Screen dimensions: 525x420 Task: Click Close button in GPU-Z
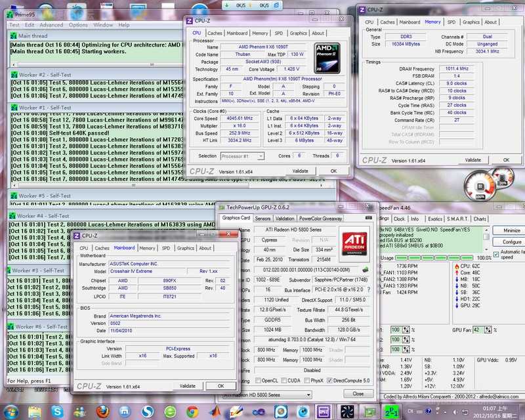coord(358,394)
